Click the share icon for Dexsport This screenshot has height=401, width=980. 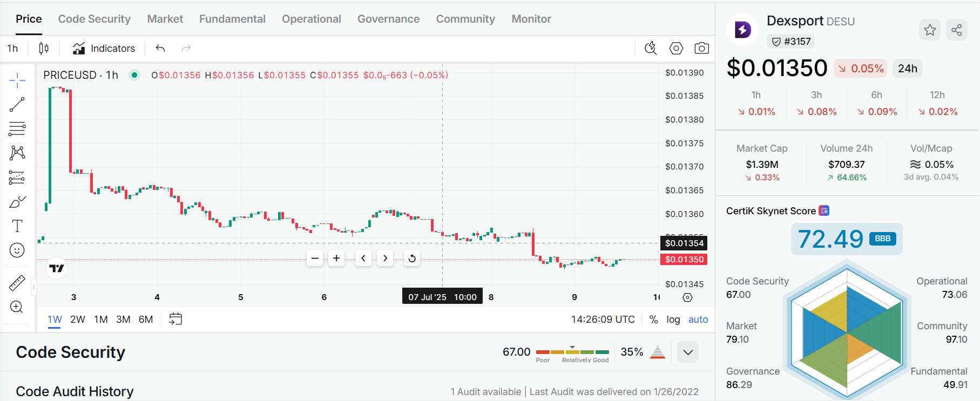point(957,30)
